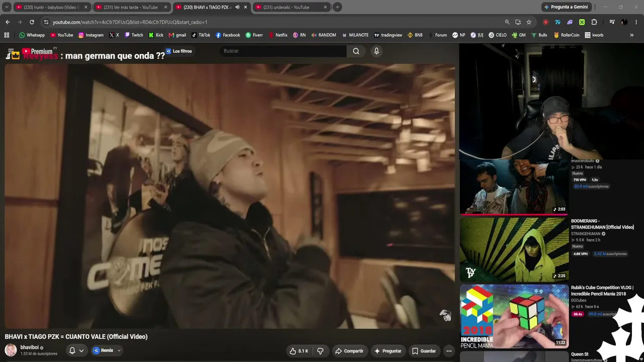
Task: Click the Compartir share button
Action: [x=349, y=351]
